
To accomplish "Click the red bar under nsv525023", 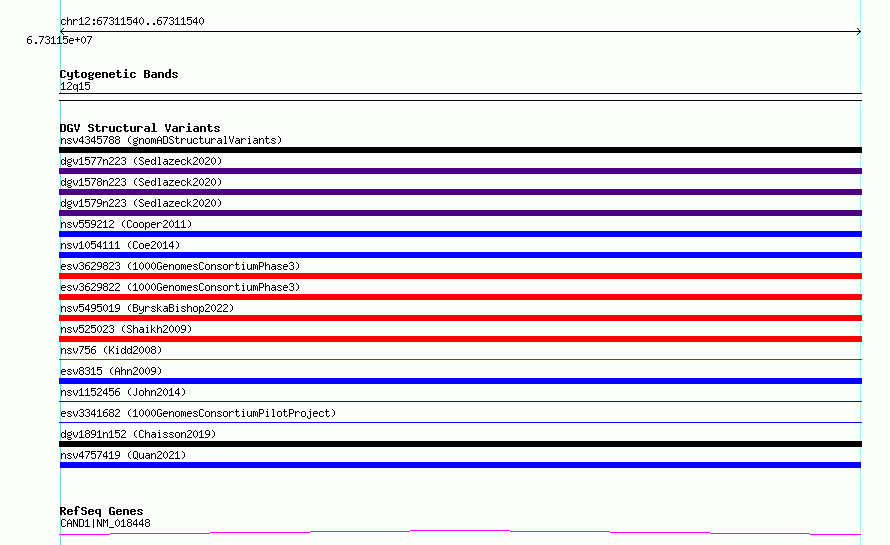I will click(x=460, y=339).
